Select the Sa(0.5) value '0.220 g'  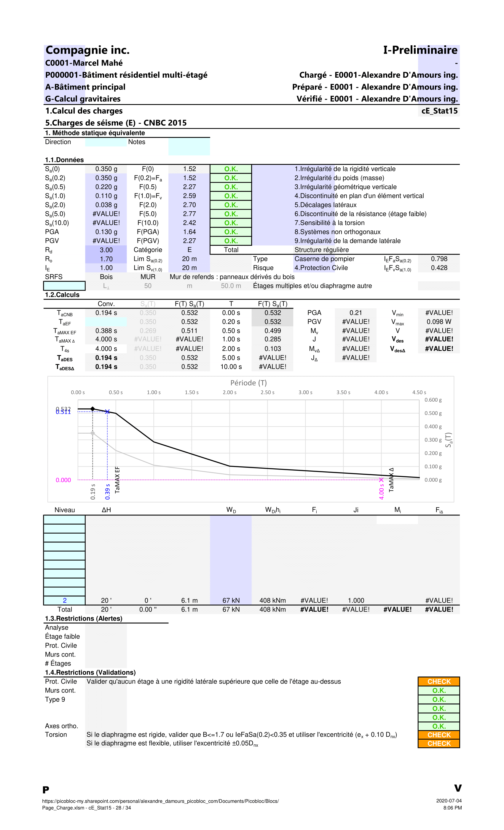106,187
